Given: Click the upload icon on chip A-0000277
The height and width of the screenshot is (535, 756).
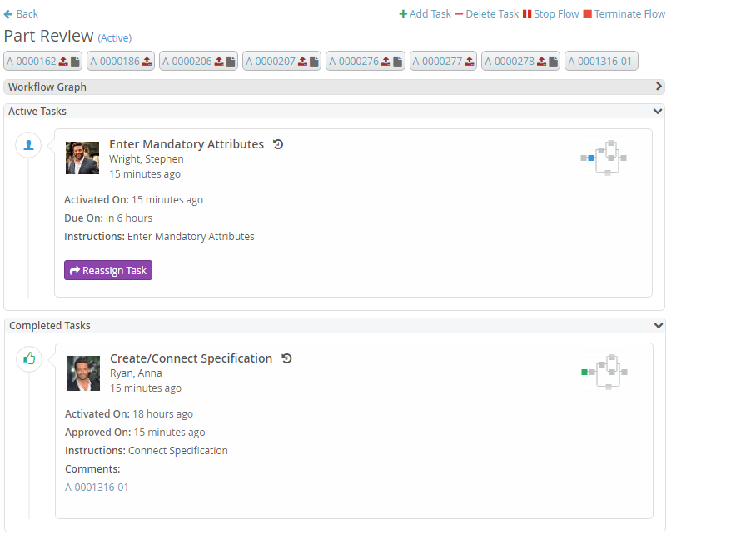Looking at the screenshot, I should click(470, 62).
